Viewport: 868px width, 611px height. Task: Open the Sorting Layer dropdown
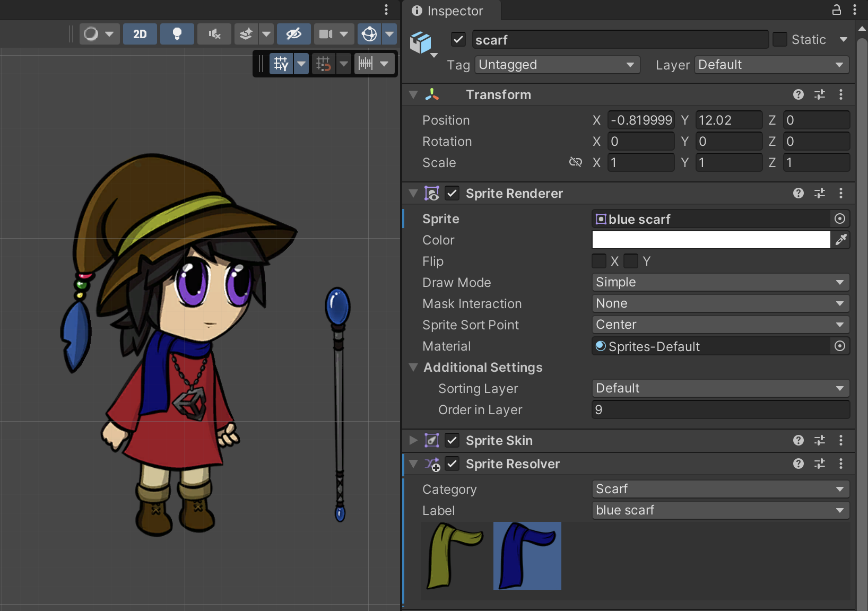pyautogui.click(x=720, y=388)
